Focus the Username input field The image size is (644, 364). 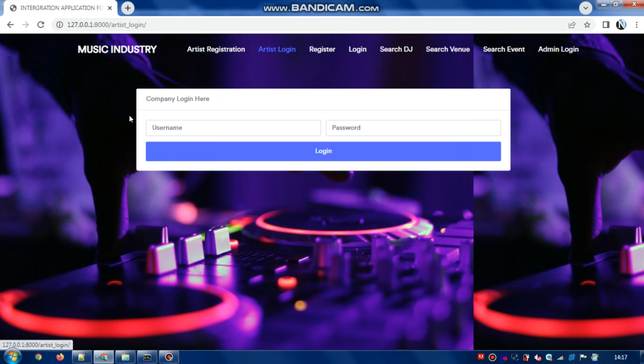(x=233, y=128)
